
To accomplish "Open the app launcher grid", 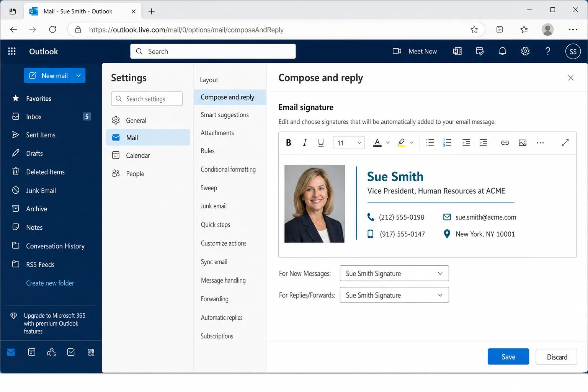I will coord(12,51).
